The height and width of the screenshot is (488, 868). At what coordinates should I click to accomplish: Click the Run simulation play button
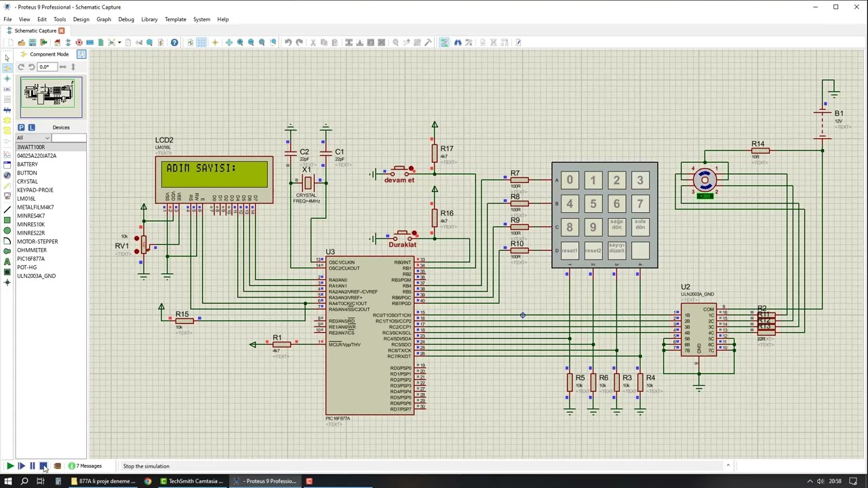[10, 466]
